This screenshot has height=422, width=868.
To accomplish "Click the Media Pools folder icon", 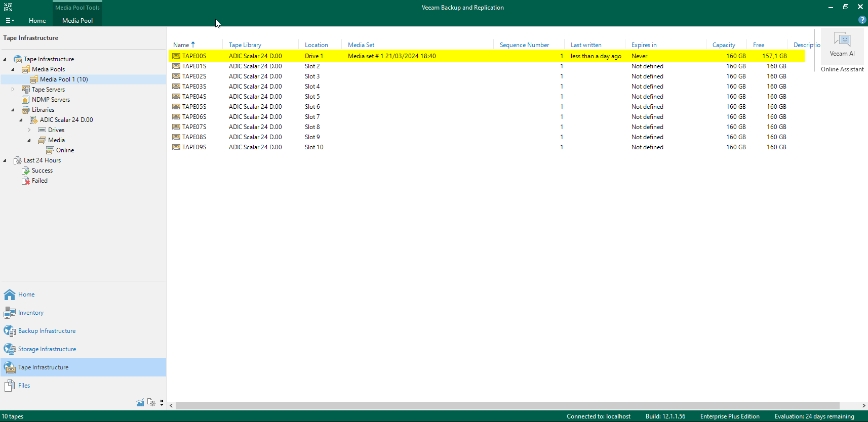I will click(x=26, y=69).
